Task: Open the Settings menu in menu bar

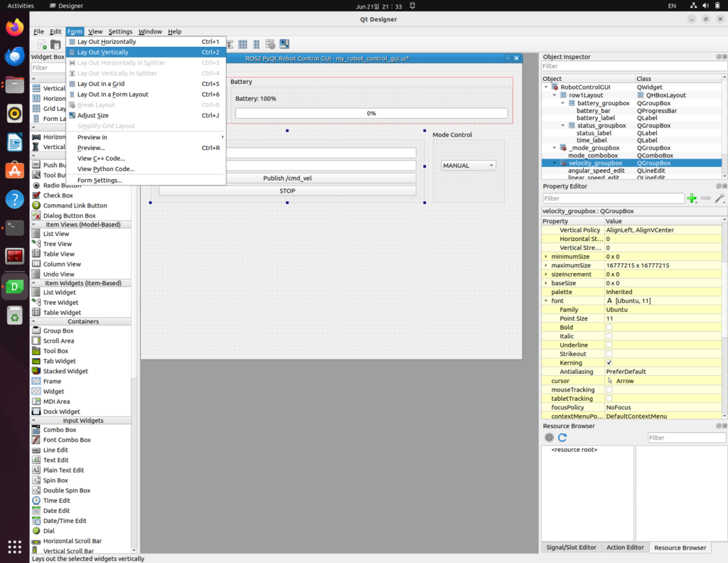Action: [120, 31]
